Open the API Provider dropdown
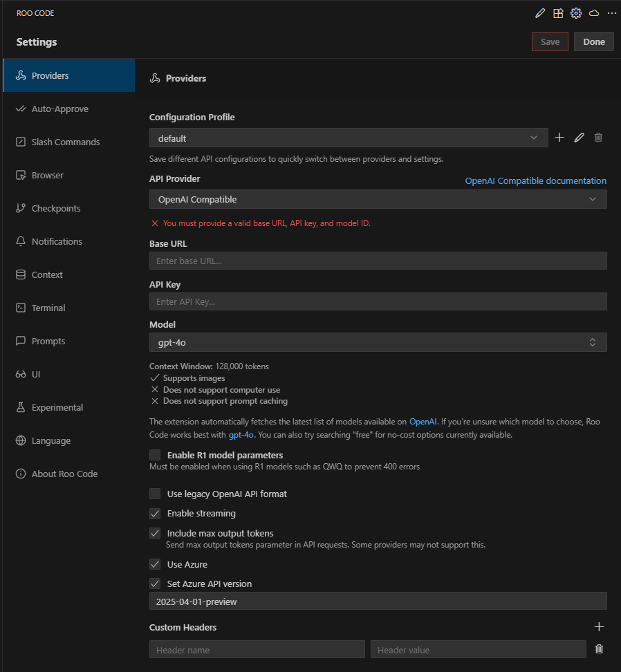This screenshot has height=672, width=621. click(x=378, y=199)
